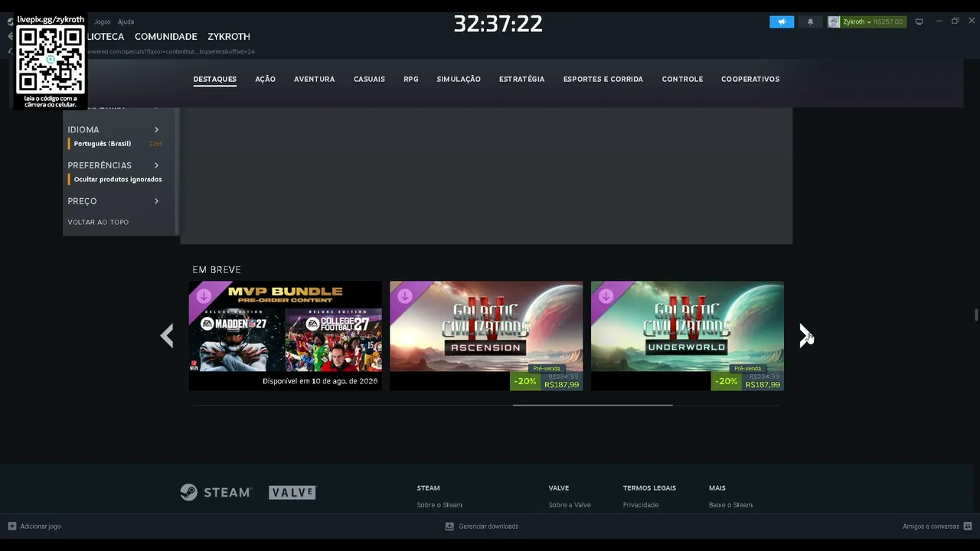
Task: Open the Cooperativos tab
Action: point(750,80)
